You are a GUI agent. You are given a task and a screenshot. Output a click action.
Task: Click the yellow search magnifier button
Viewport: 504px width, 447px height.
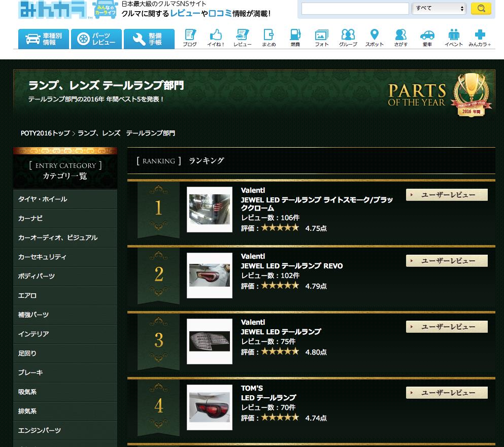[x=481, y=8]
